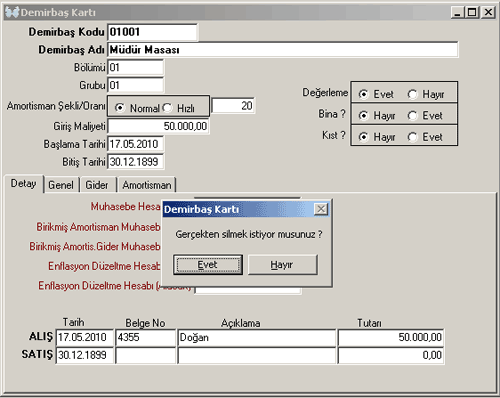Image resolution: width=500 pixels, height=398 pixels.
Task: Click the ALIŞ Açıklama field Doğan
Action: [257, 337]
